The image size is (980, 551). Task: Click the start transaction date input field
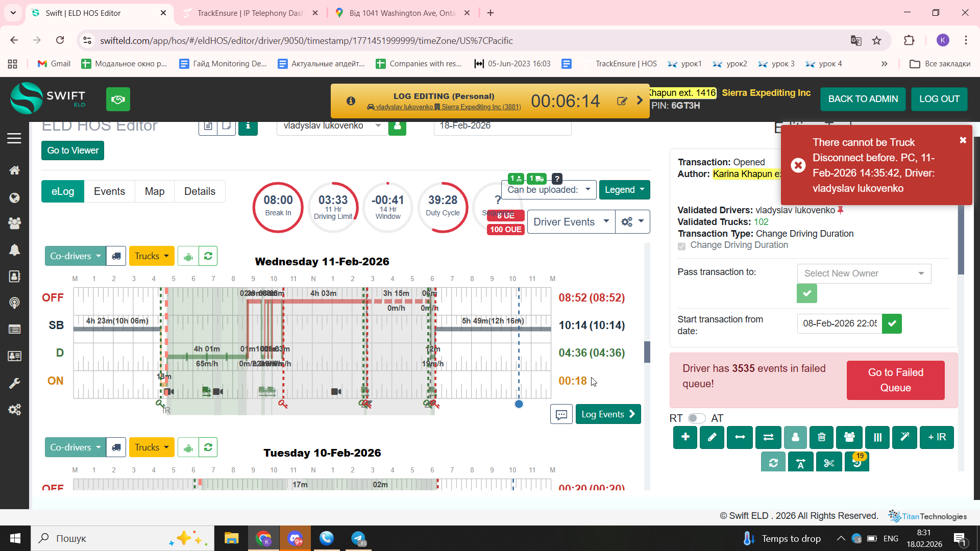click(839, 323)
